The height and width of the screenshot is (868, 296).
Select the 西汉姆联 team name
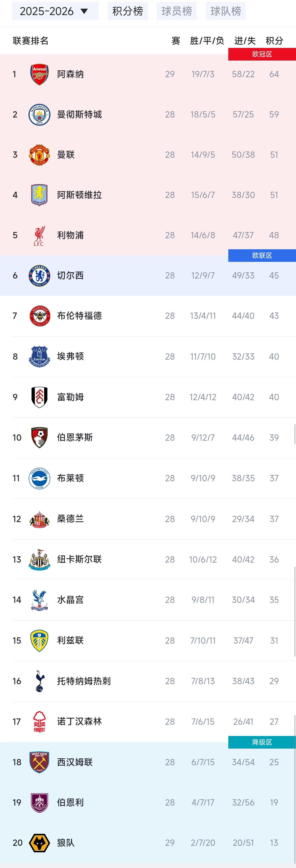point(75,762)
